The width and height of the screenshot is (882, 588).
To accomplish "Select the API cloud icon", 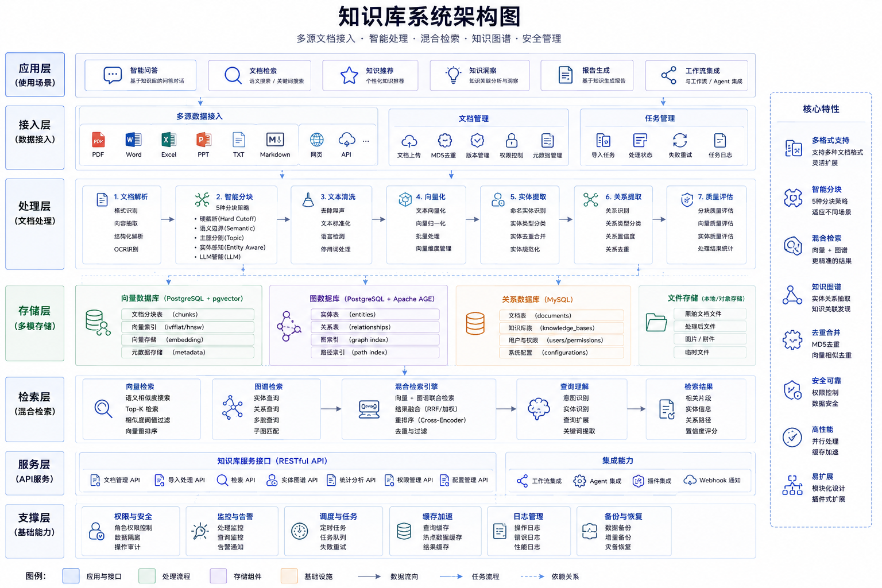I will point(347,140).
